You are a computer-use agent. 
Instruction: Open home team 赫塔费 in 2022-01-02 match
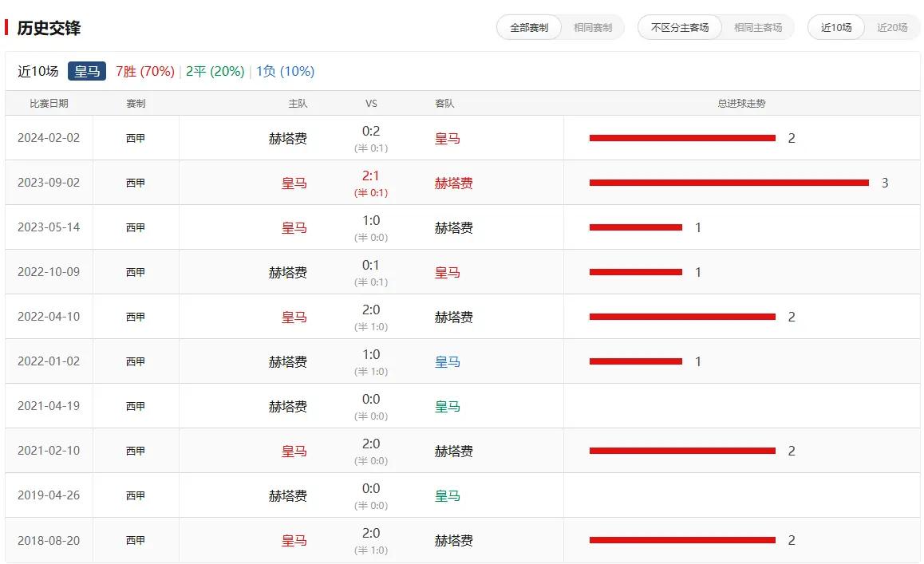(287, 362)
